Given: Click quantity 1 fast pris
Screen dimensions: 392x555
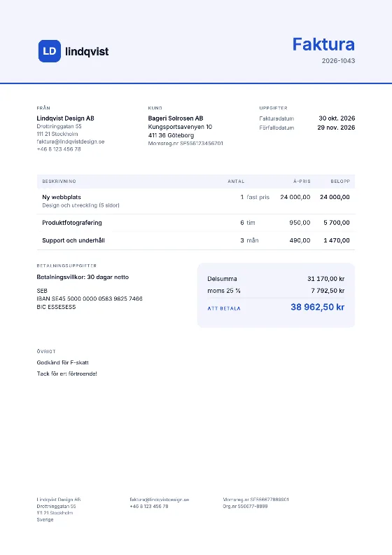Looking at the screenshot, I should [x=255, y=197].
